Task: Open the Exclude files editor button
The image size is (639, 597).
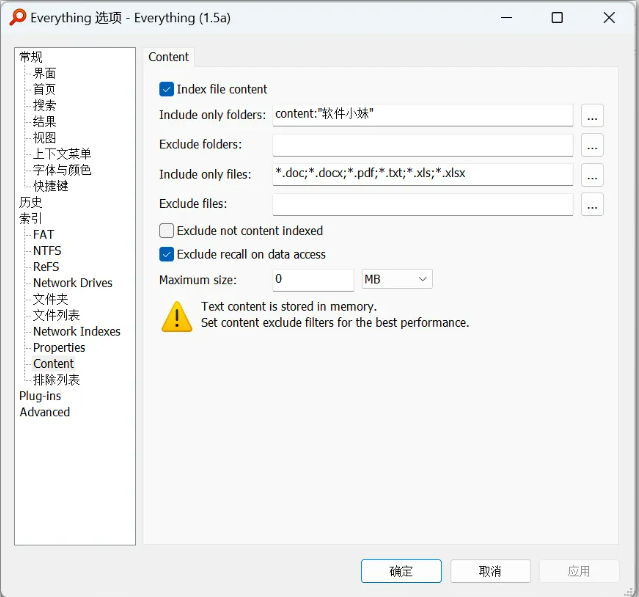Action: pos(592,205)
